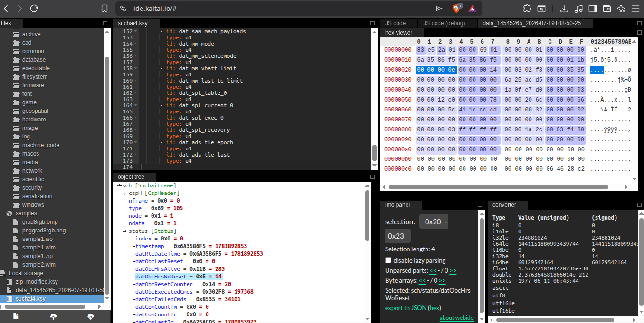Open Brave Rewards triangle icon

pos(472,9)
